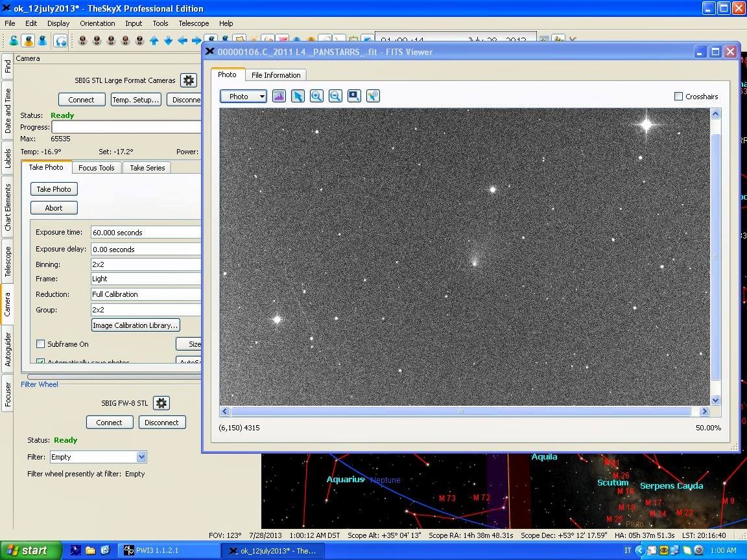Open the FW-8 STL filter wheel settings gear
747x560 pixels.
pyautogui.click(x=161, y=403)
